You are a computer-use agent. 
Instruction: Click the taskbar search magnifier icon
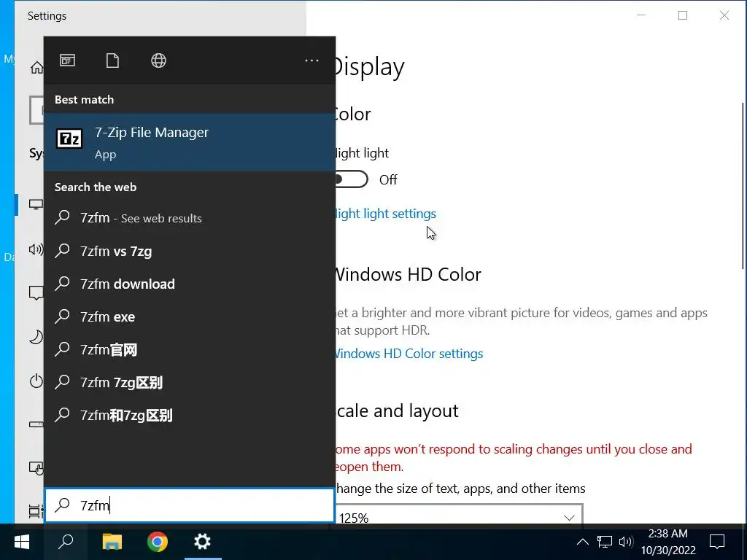[x=66, y=542]
